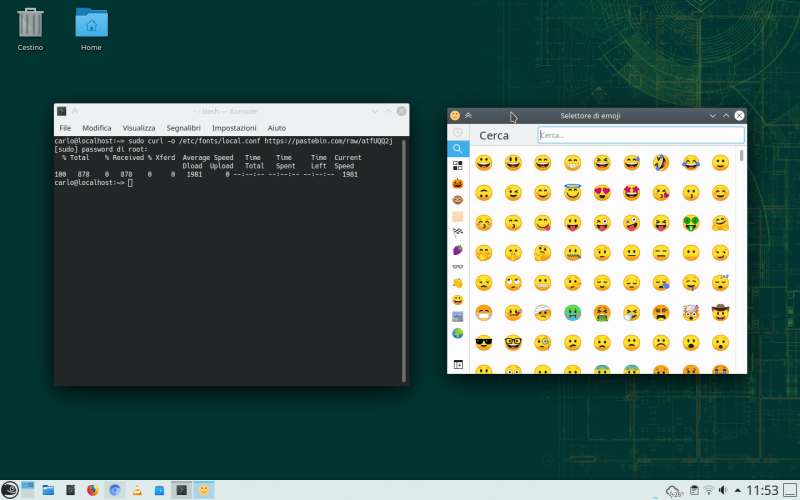This screenshot has width=800, height=500.
Task: Open the weather widget in system tray
Action: click(x=674, y=491)
